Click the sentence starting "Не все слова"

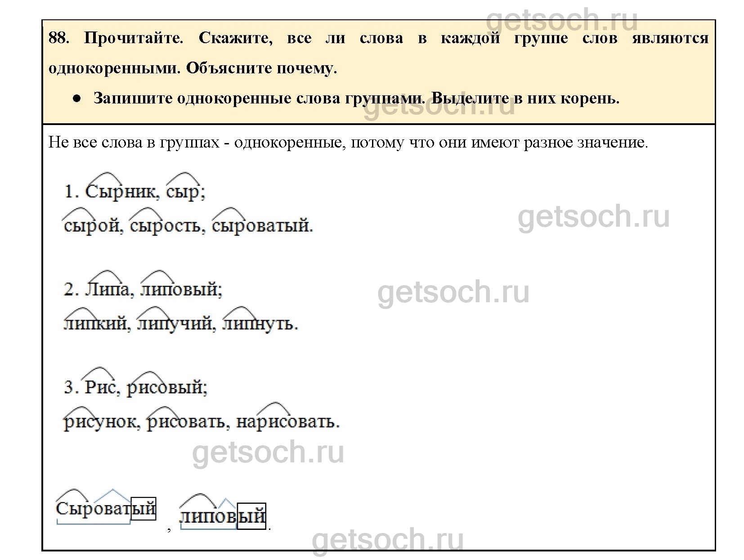click(x=348, y=143)
